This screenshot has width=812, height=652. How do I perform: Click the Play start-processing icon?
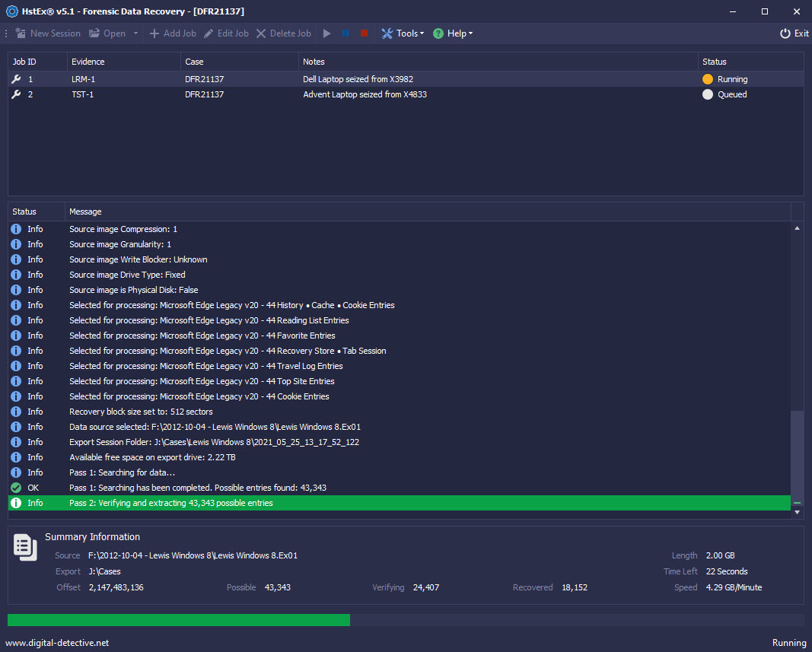(326, 33)
